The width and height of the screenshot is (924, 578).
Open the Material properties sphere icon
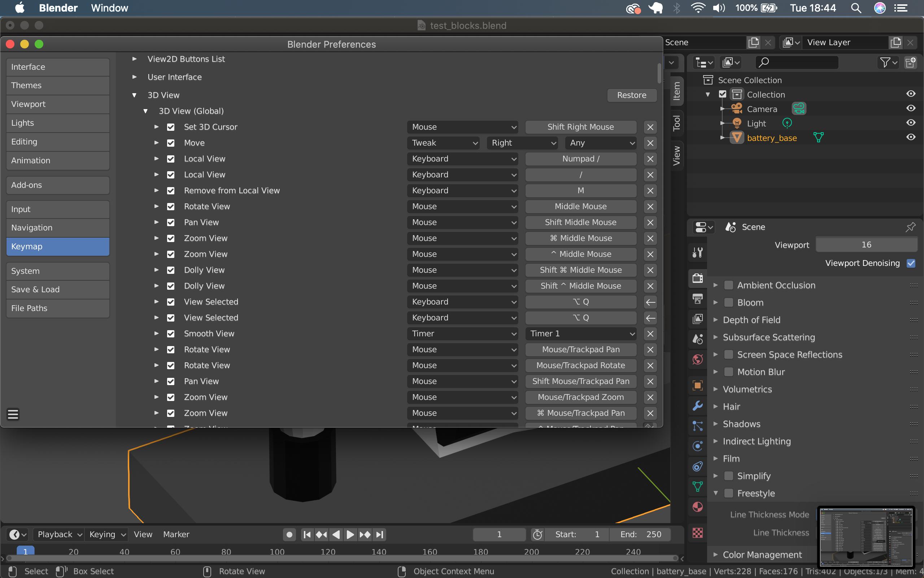[x=698, y=507]
